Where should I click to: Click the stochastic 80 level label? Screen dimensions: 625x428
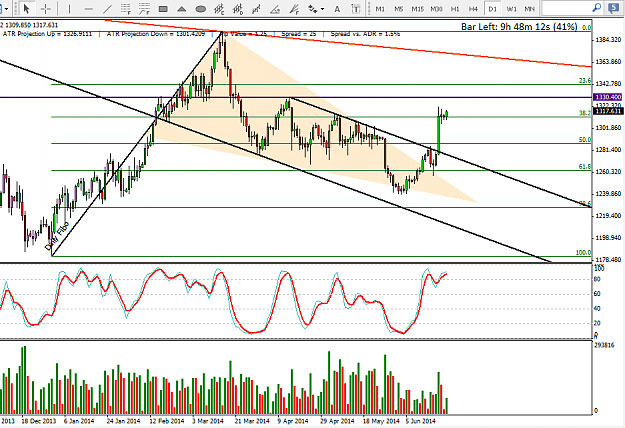tap(597, 279)
